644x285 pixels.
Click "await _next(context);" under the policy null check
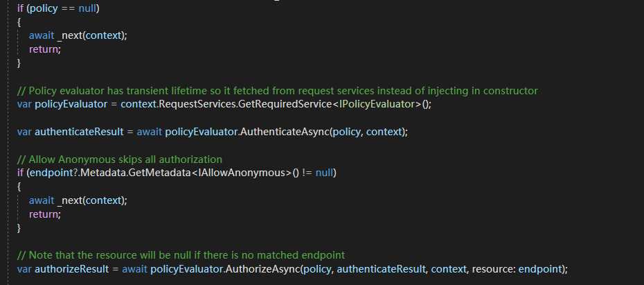[x=78, y=36]
